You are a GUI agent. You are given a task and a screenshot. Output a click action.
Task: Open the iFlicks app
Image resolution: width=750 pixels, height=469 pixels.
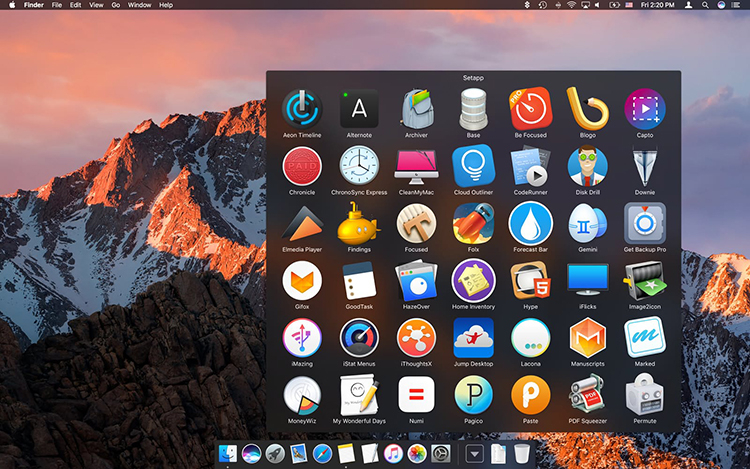587,281
